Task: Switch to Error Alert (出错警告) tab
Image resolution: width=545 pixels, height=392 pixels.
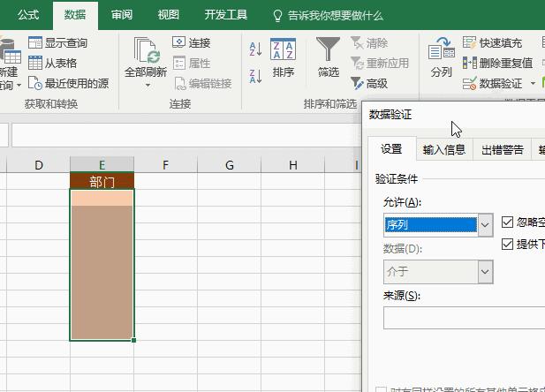Action: [x=503, y=150]
